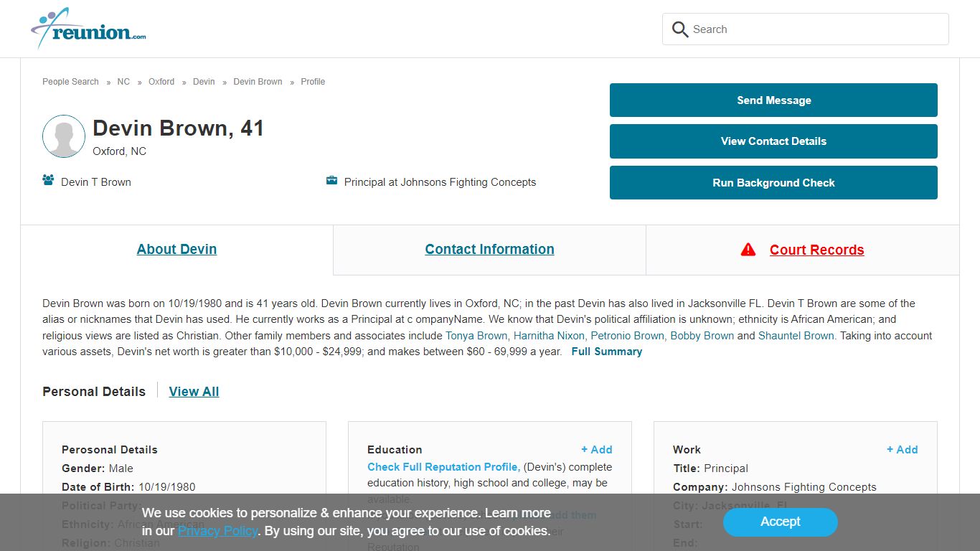The image size is (980, 551).
Task: Click Run Background Check button
Action: click(773, 183)
